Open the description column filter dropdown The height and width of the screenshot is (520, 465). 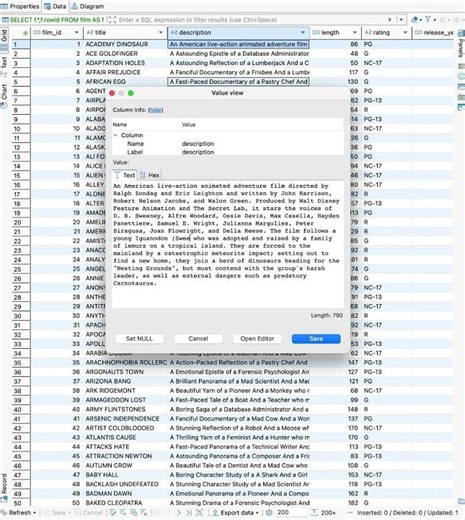303,32
